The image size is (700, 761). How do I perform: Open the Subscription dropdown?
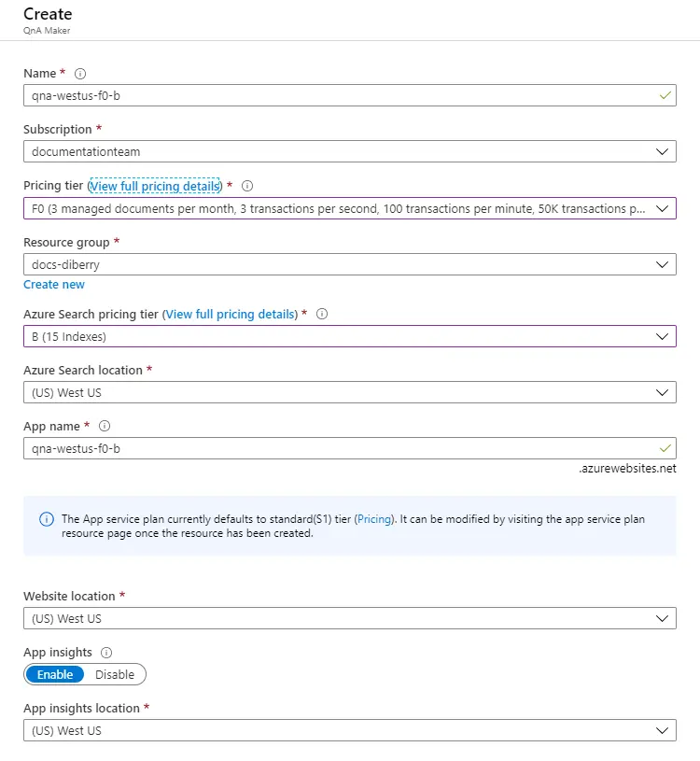(349, 151)
